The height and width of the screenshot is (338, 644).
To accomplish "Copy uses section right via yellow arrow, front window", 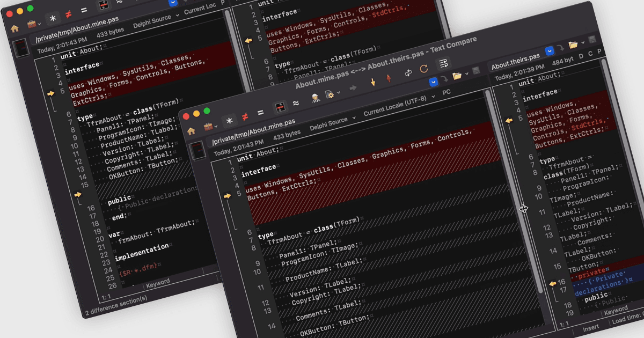I will [227, 196].
